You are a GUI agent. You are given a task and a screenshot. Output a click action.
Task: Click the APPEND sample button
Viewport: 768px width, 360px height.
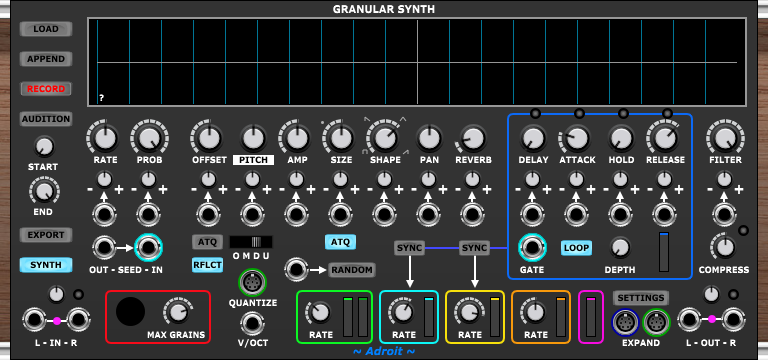pyautogui.click(x=46, y=59)
